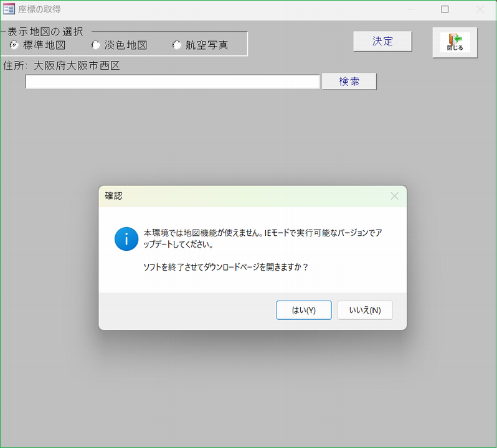Click the app icon in title bar
This screenshot has height=448, width=497.
[x=9, y=9]
